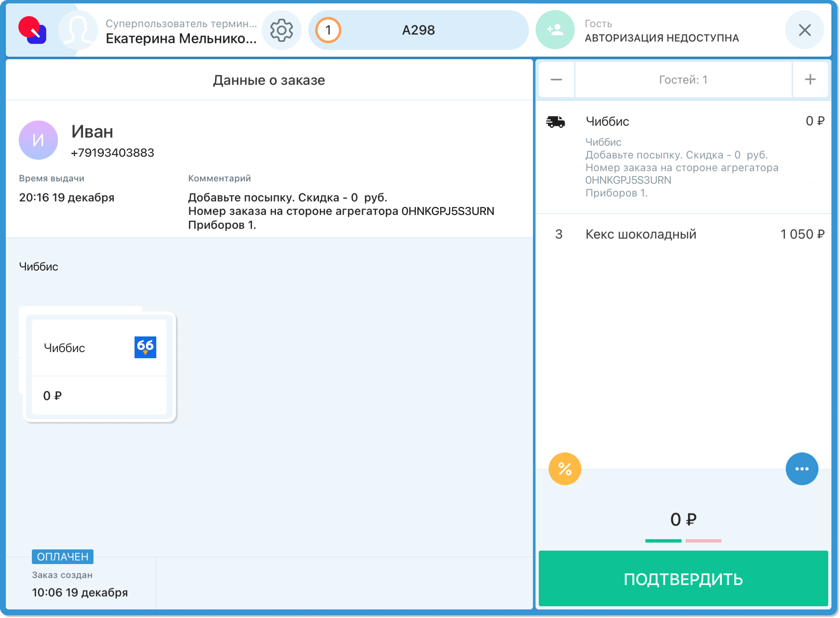Decrease guest count with minus button
840x618 pixels.
[556, 80]
